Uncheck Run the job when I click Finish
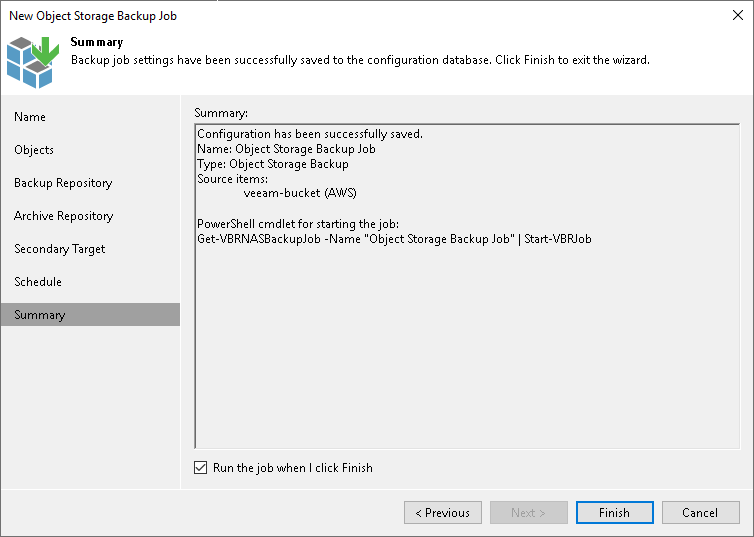 [202, 467]
